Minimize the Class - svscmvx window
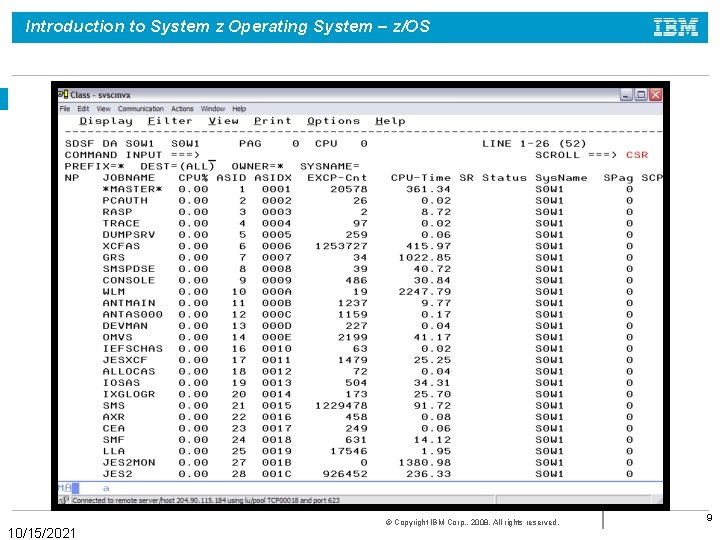720x540 pixels. (626, 95)
